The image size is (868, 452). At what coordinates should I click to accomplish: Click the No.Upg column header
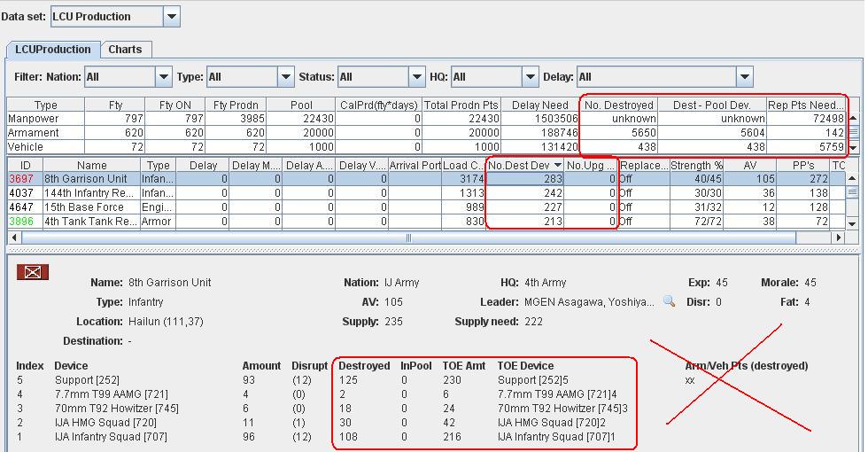point(591,165)
